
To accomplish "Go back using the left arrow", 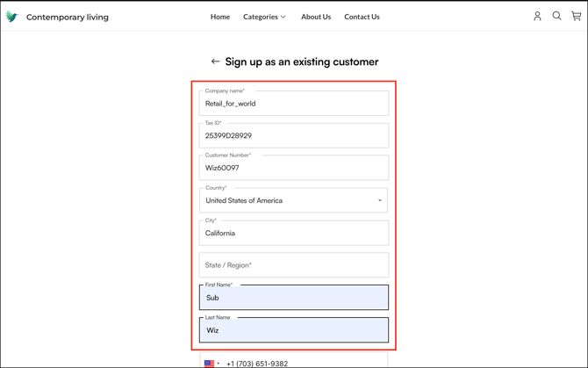I will tap(215, 61).
